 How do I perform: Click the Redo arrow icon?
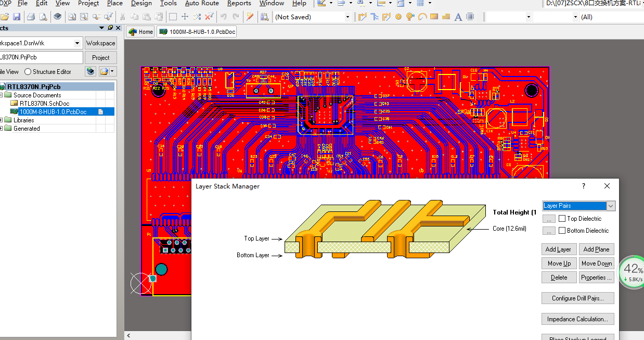tap(236, 17)
